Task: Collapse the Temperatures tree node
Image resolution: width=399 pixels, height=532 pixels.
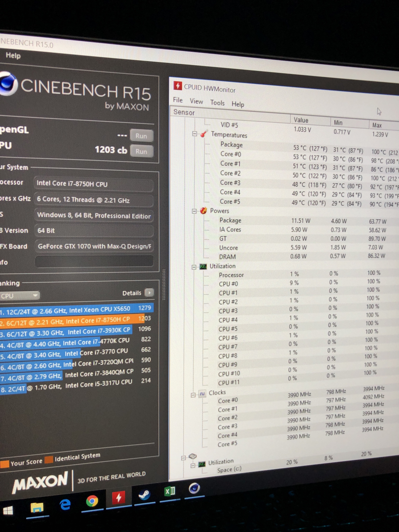Action: point(194,134)
